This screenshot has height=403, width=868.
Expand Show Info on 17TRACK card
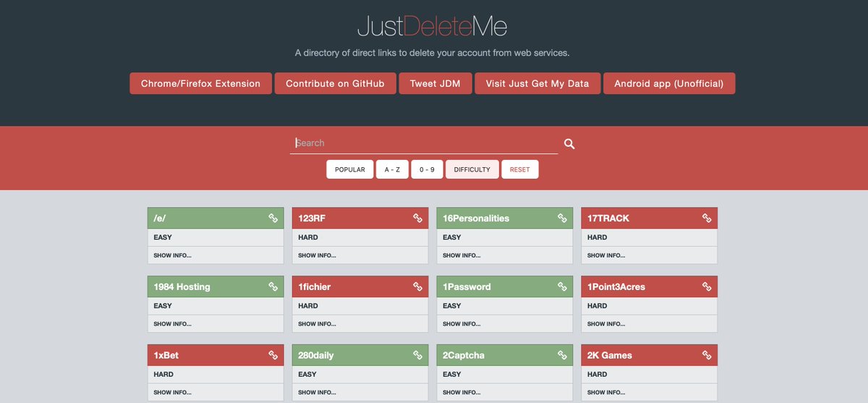[606, 255]
